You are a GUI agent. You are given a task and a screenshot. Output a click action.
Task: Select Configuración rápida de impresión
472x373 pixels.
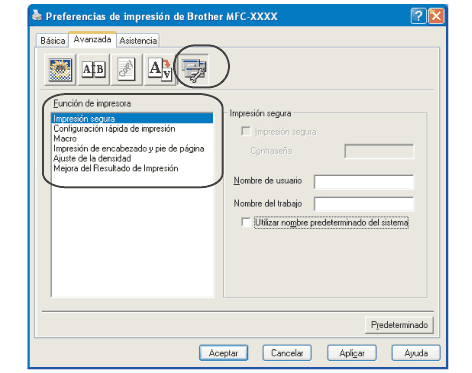click(x=132, y=129)
